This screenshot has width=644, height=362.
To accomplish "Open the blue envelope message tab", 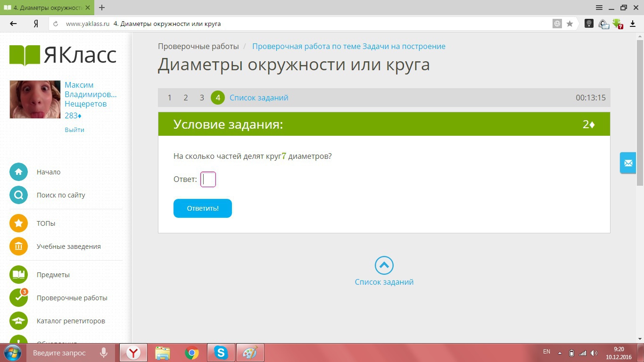I will coord(628,163).
